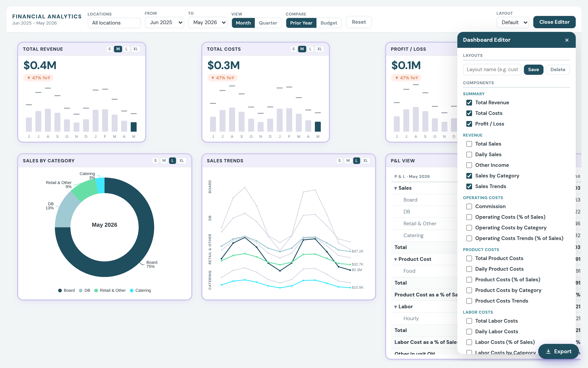Set Sales by Category card size to S
This screenshot has height=368, width=588.
(156, 161)
